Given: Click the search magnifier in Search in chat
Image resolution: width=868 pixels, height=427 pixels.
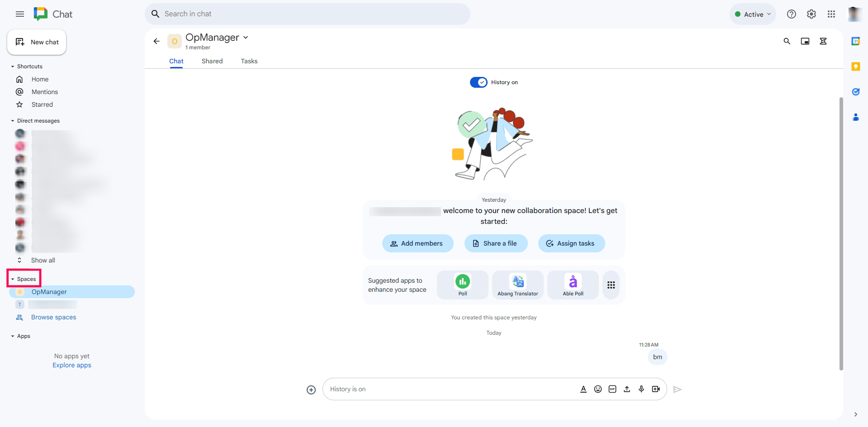Looking at the screenshot, I should coord(155,14).
